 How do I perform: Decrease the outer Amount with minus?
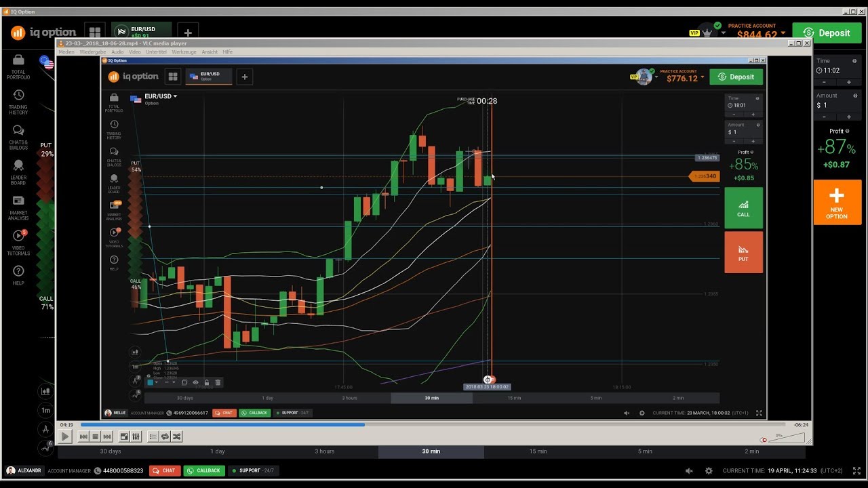pyautogui.click(x=825, y=117)
